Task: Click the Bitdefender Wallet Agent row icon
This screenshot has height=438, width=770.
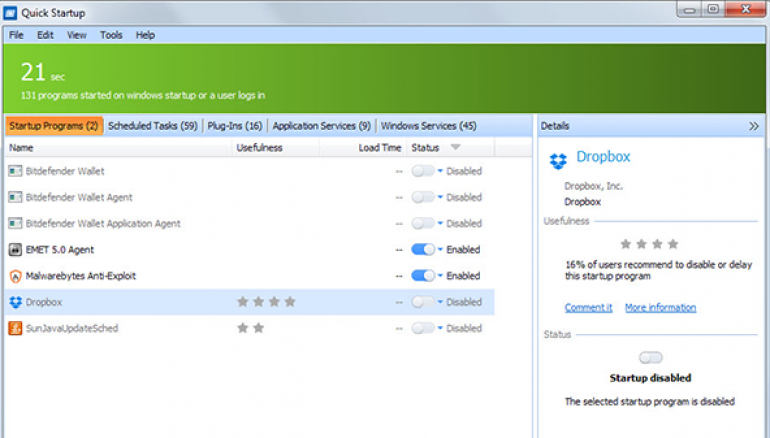Action: [x=15, y=197]
